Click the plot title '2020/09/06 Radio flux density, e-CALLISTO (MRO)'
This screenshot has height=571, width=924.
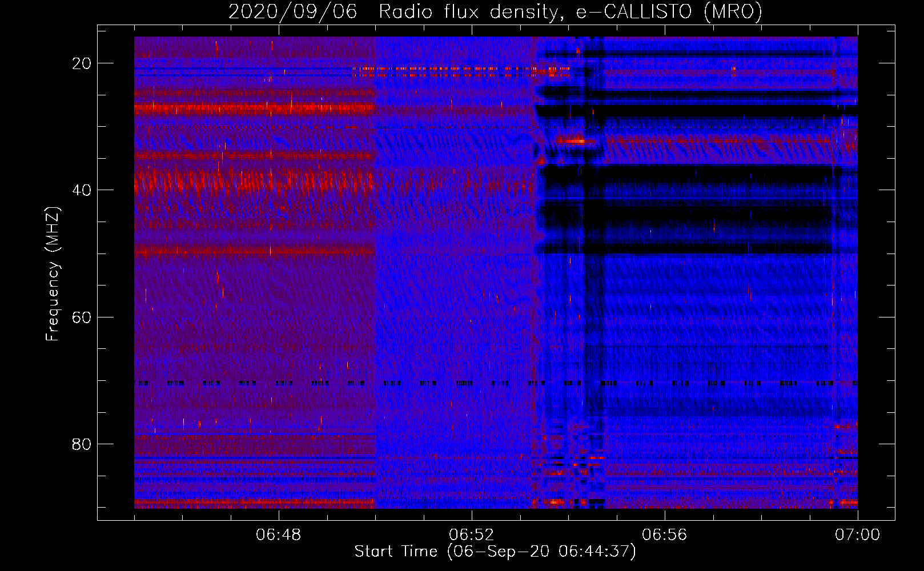click(x=495, y=11)
